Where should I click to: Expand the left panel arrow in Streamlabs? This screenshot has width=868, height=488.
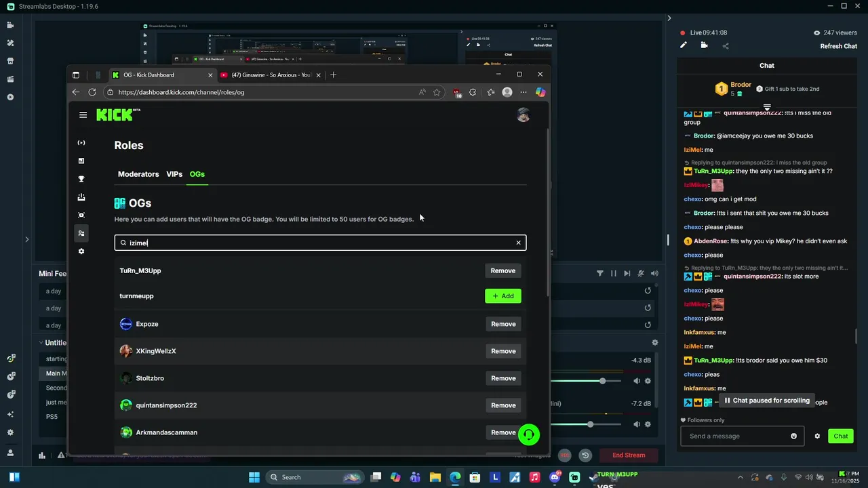[27, 239]
